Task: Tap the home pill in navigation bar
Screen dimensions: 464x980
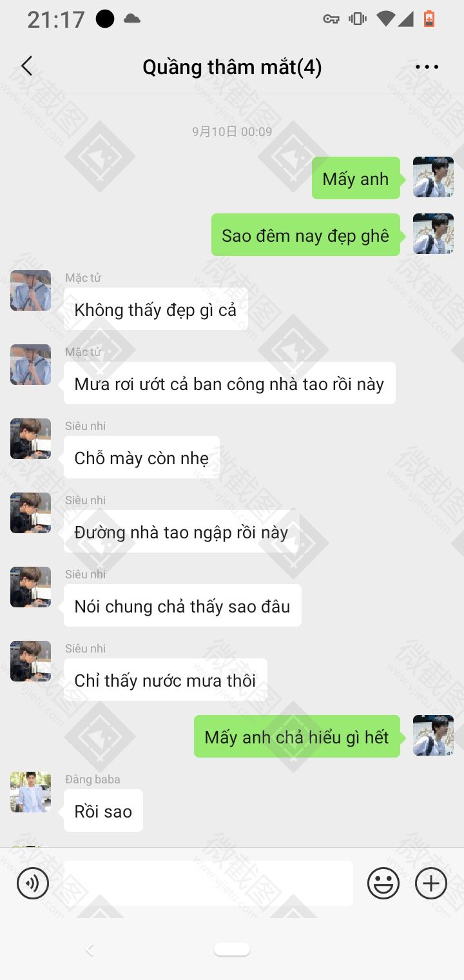Action: pyautogui.click(x=232, y=949)
